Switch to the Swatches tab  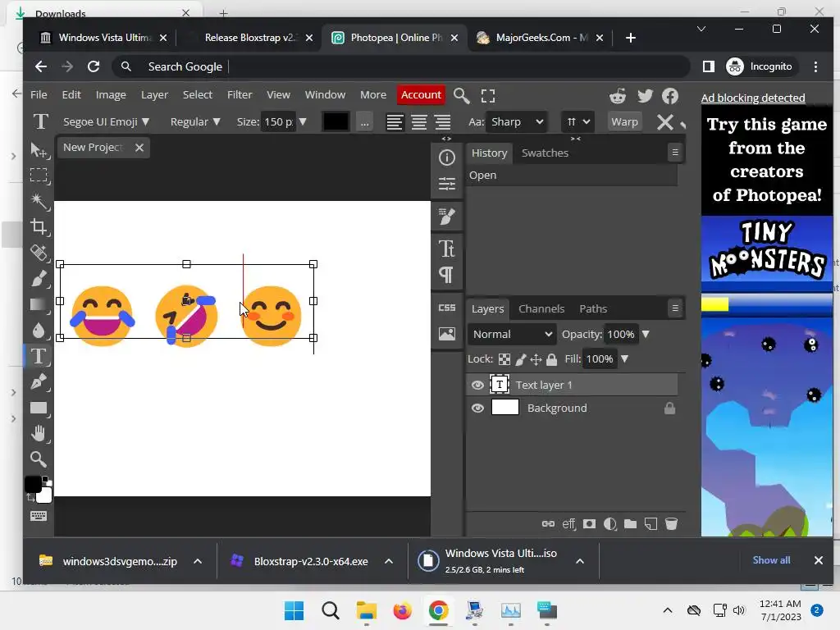pos(545,153)
